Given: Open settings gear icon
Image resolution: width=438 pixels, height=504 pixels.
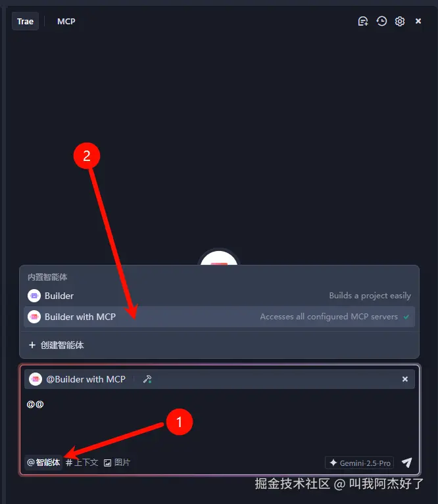Looking at the screenshot, I should 400,21.
